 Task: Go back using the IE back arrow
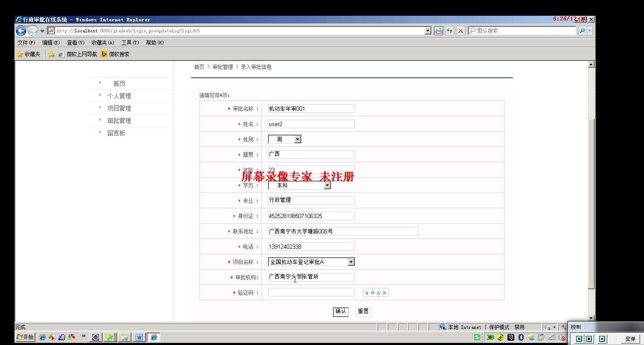21,31
